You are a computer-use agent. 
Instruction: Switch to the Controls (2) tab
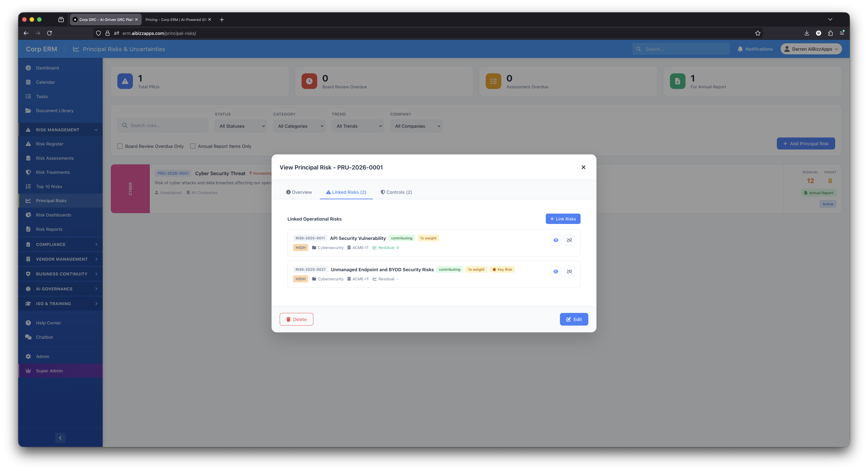[x=396, y=192]
